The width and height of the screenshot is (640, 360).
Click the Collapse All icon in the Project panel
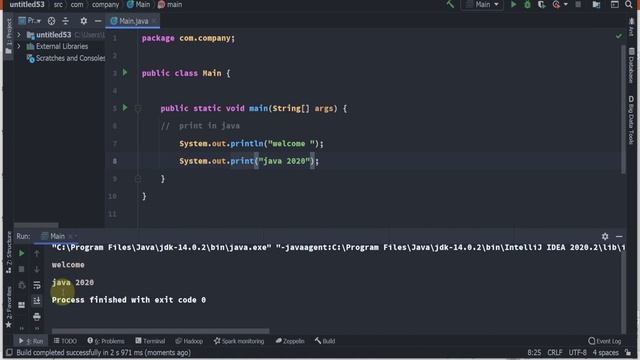65,21
